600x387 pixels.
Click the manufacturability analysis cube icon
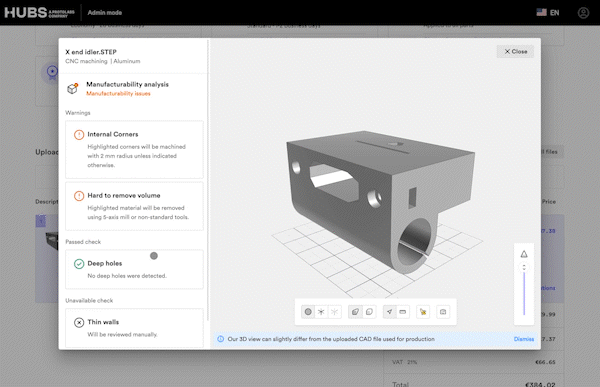point(73,88)
